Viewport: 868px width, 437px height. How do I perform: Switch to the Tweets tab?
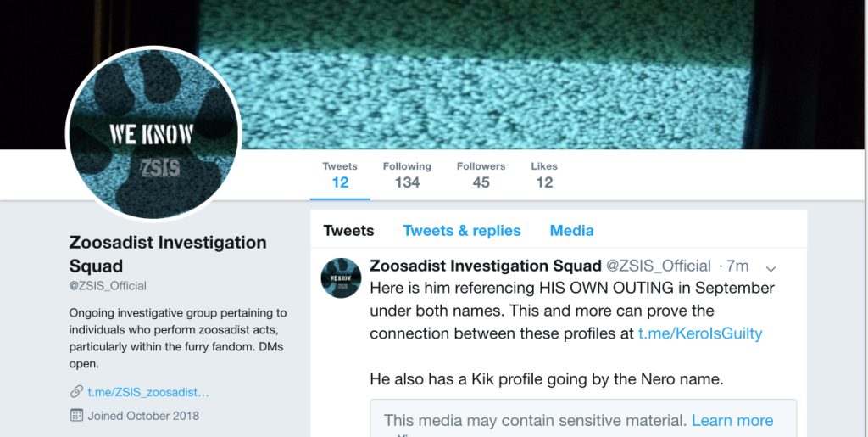(348, 231)
